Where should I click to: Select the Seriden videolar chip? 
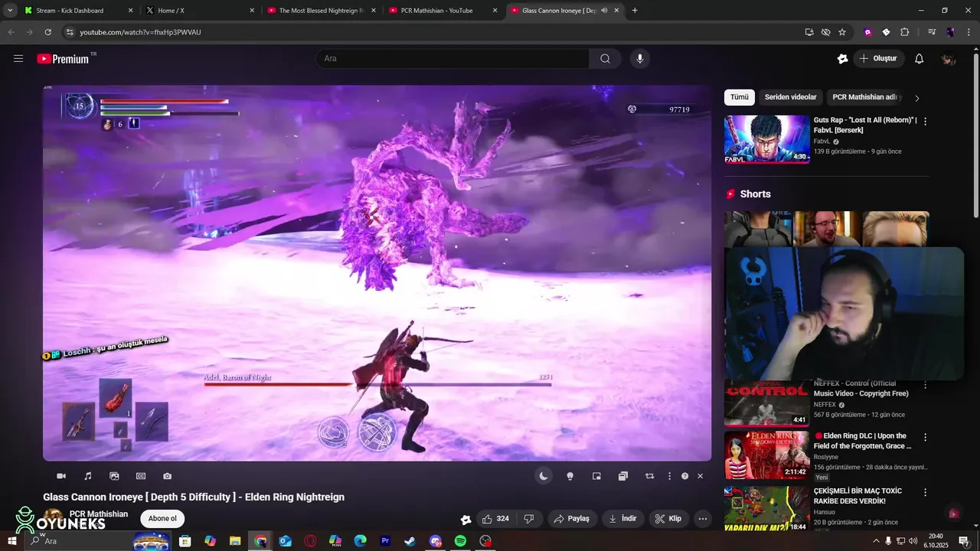pos(790,97)
